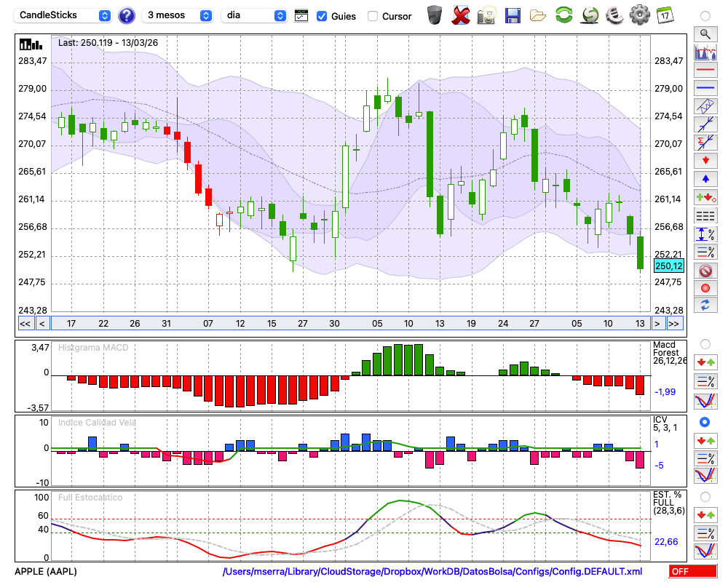Expand the 3 mesos period dropdown
728x582 pixels.
coord(178,15)
